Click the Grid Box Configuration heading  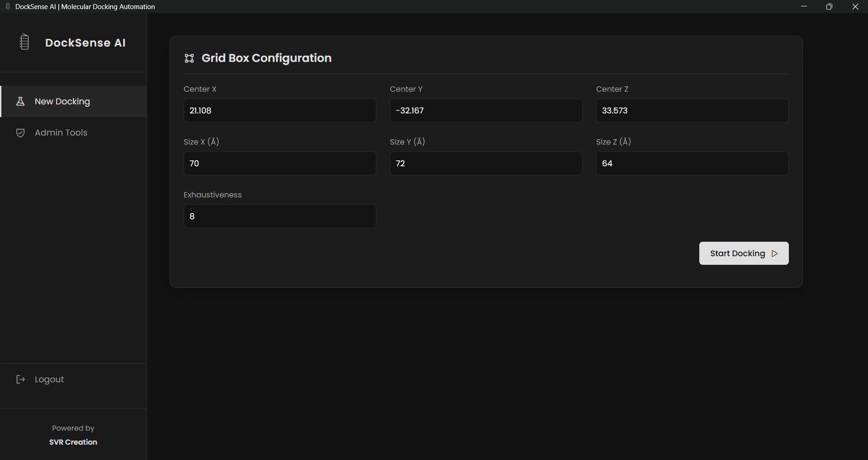pyautogui.click(x=266, y=58)
